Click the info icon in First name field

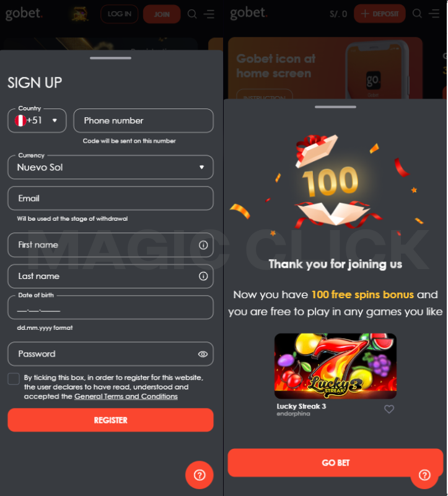[203, 245]
